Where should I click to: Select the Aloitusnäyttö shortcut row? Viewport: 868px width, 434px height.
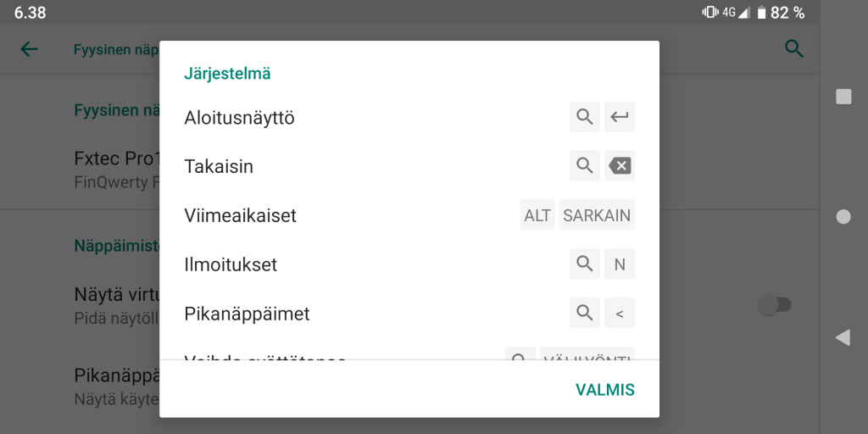click(x=409, y=117)
